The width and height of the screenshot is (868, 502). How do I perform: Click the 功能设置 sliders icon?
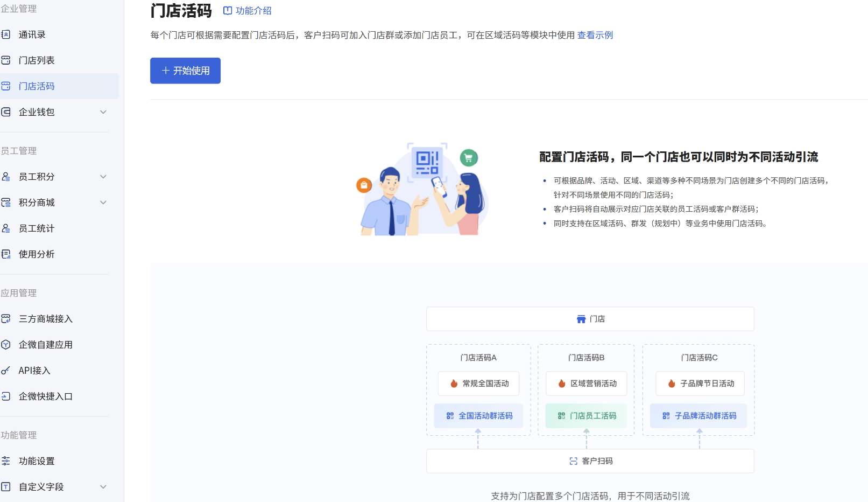(x=6, y=461)
